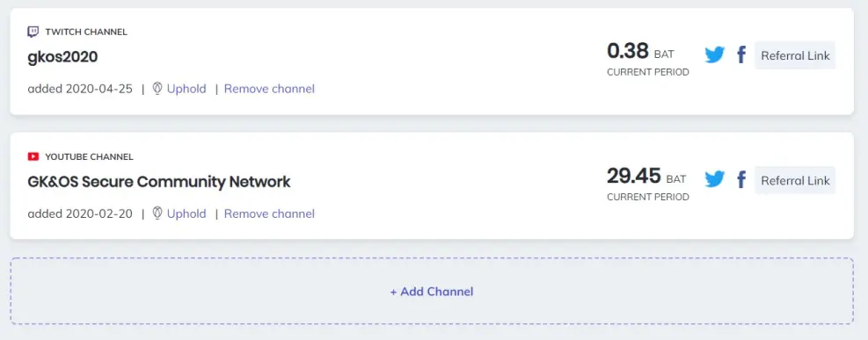Click the TWITCH CHANNEL label
Image resolution: width=868 pixels, height=340 pixels.
coord(86,32)
